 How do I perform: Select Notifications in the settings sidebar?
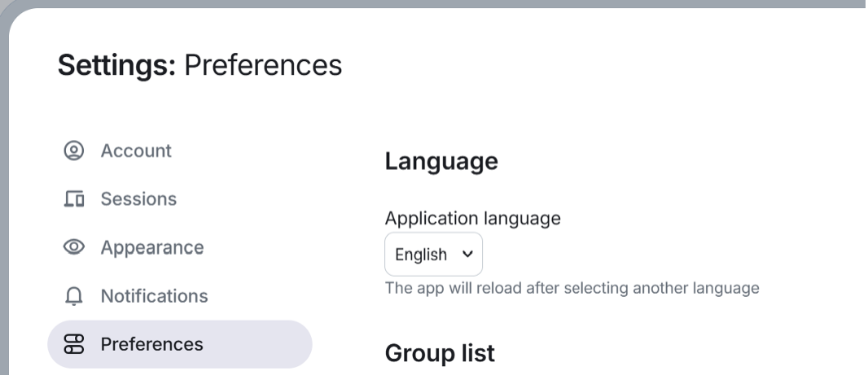tap(154, 296)
